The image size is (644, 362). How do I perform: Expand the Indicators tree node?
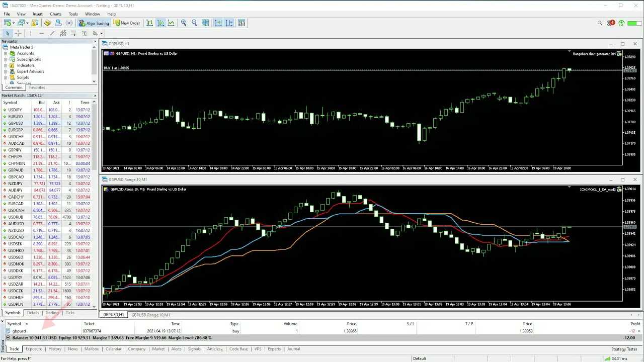(6, 65)
